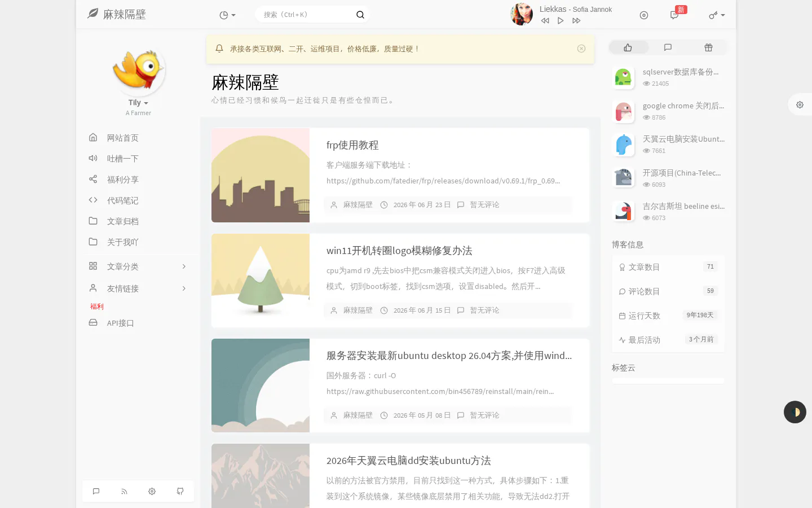Open 开源项目(China-Telec... popular post
812x508 pixels.
click(682, 173)
